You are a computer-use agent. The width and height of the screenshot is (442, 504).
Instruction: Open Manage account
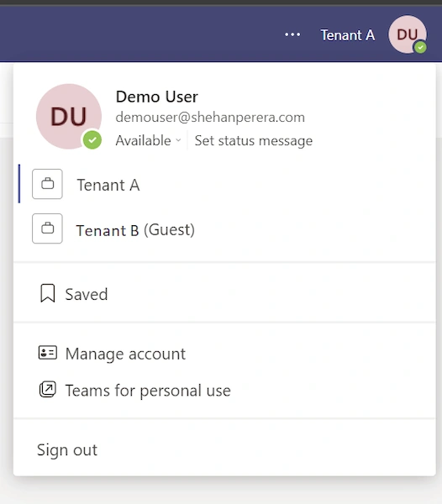(x=224, y=354)
